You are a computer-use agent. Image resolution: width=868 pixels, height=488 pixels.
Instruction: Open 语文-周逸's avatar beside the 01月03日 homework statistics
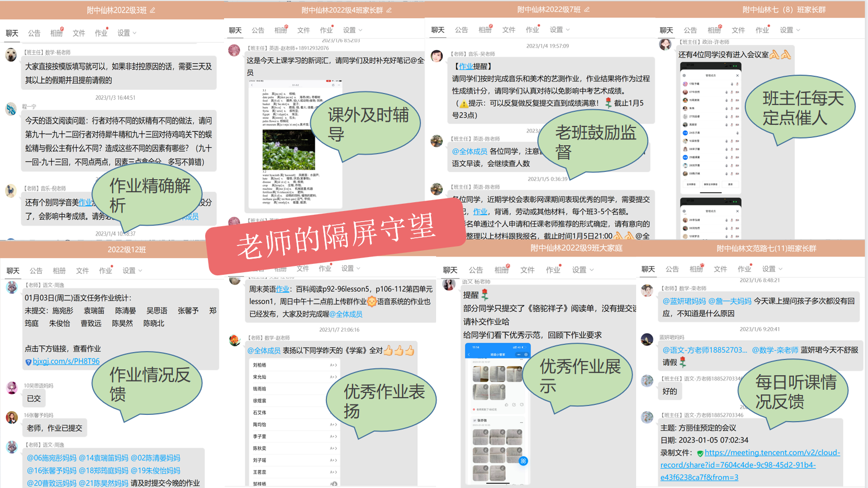pyautogui.click(x=12, y=287)
